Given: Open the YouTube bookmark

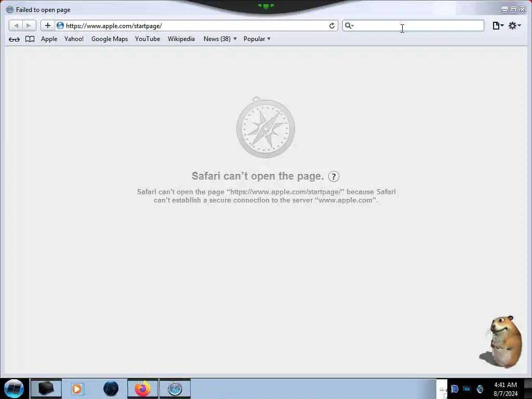Looking at the screenshot, I should pos(148,38).
